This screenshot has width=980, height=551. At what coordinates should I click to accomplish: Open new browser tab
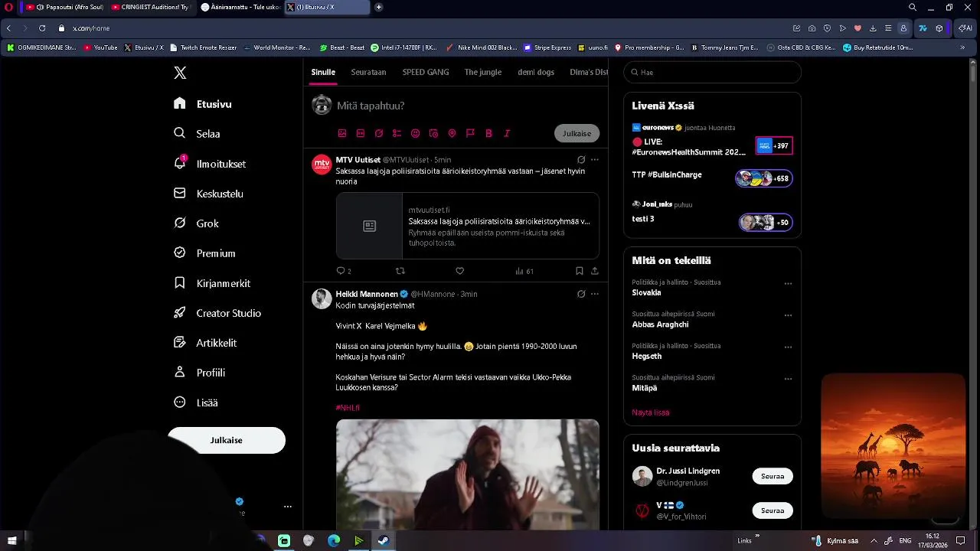pyautogui.click(x=378, y=7)
